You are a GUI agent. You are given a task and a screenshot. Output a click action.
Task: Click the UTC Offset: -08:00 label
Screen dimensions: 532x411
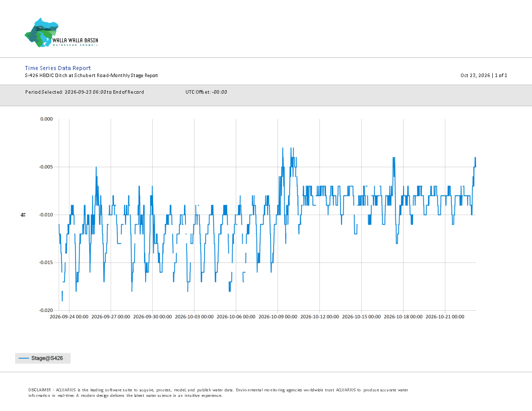[206, 92]
